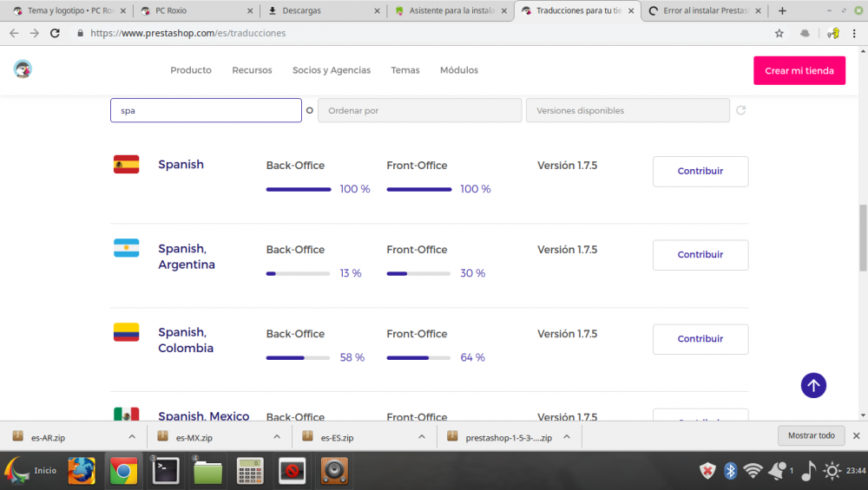Expand options for the prestashop zip download

pyautogui.click(x=567, y=436)
